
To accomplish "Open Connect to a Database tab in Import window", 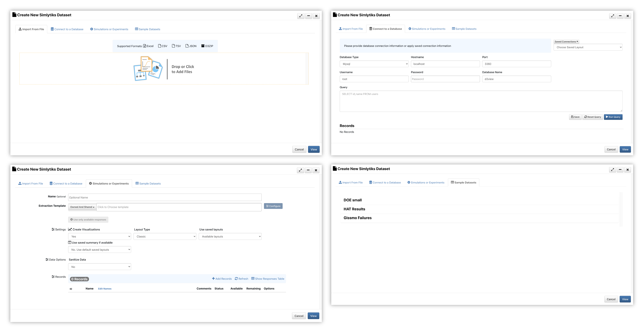I will coord(67,29).
